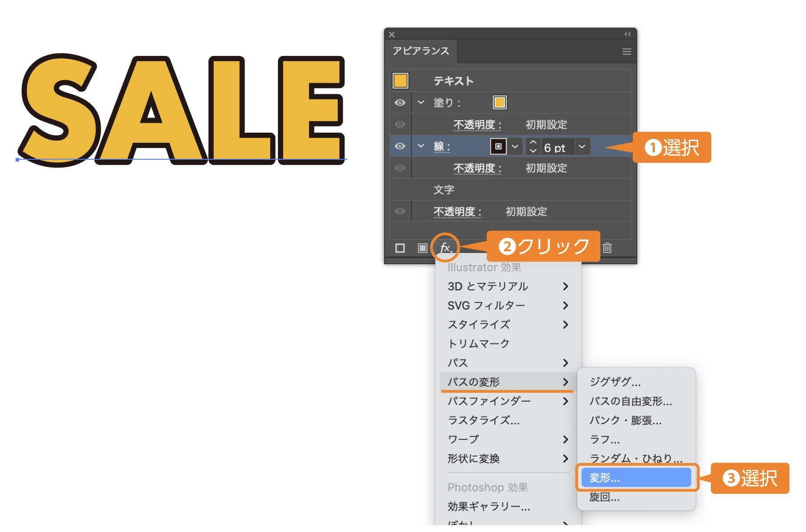806x532 pixels.
Task: Toggle visibility of the 塗り fill row
Action: click(x=400, y=102)
